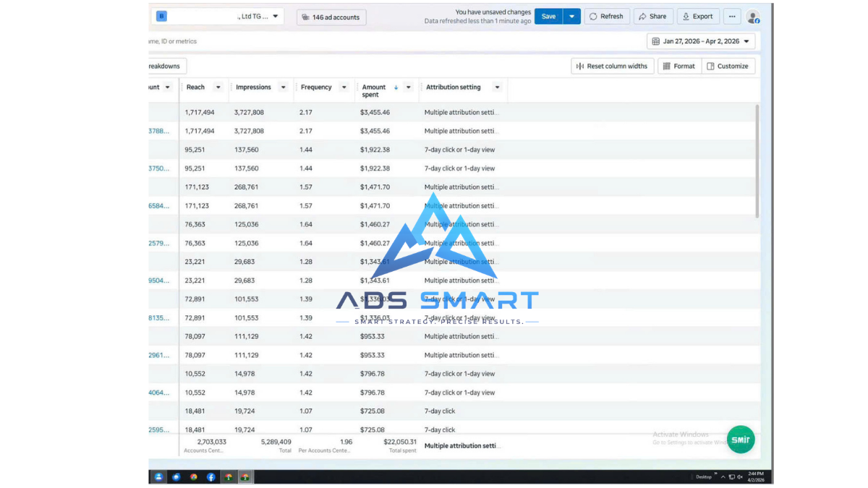The width and height of the screenshot is (868, 488).
Task: Open the leftmost truncated column dropdown arrow
Action: pos(168,87)
